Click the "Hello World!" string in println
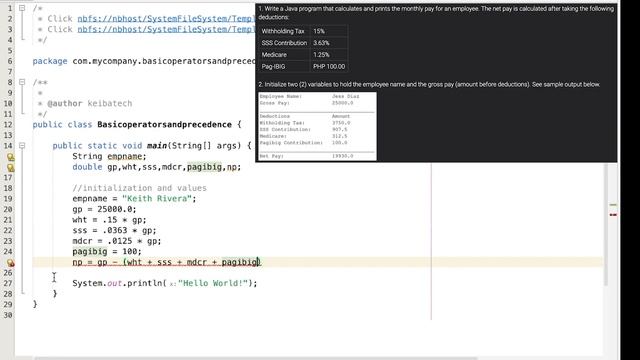 (x=213, y=283)
